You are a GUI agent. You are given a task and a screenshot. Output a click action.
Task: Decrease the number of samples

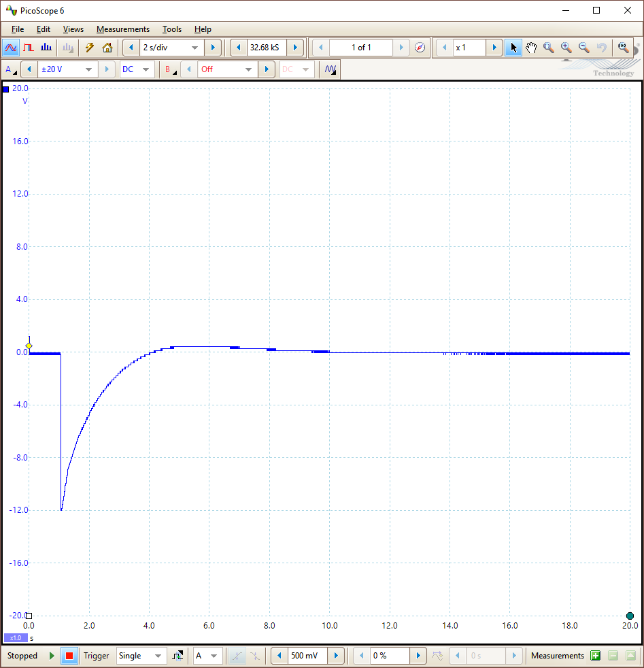pos(239,48)
